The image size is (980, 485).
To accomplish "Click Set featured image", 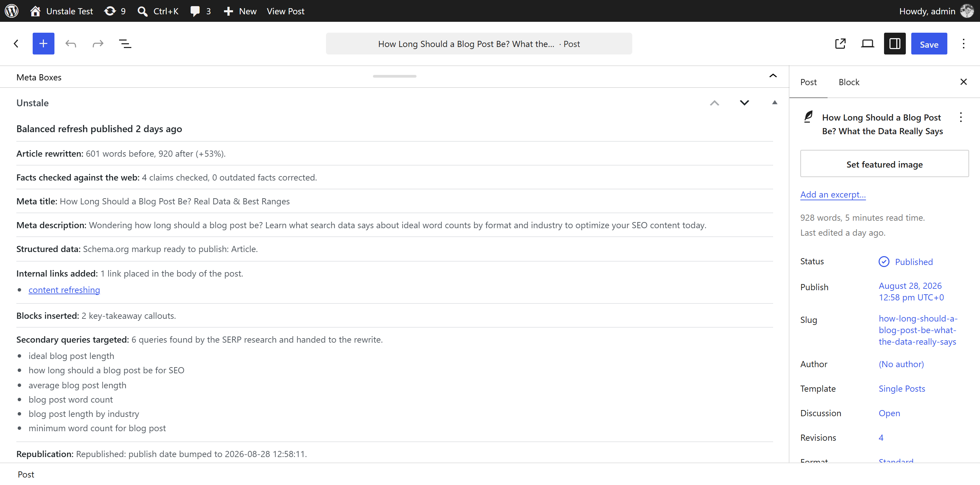I will point(884,163).
